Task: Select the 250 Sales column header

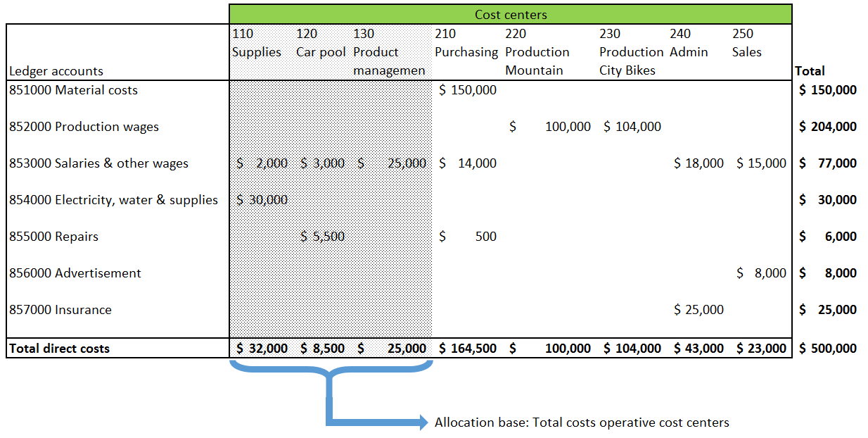Action: click(746, 44)
